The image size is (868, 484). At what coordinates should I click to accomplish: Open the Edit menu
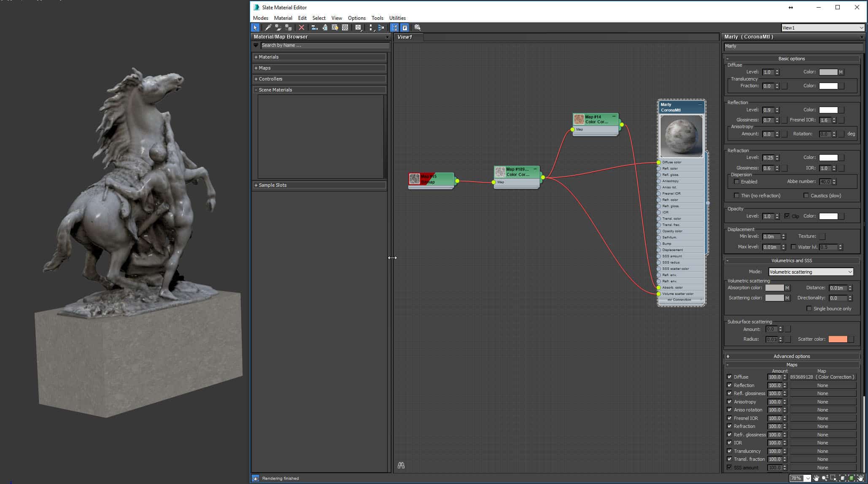302,18
